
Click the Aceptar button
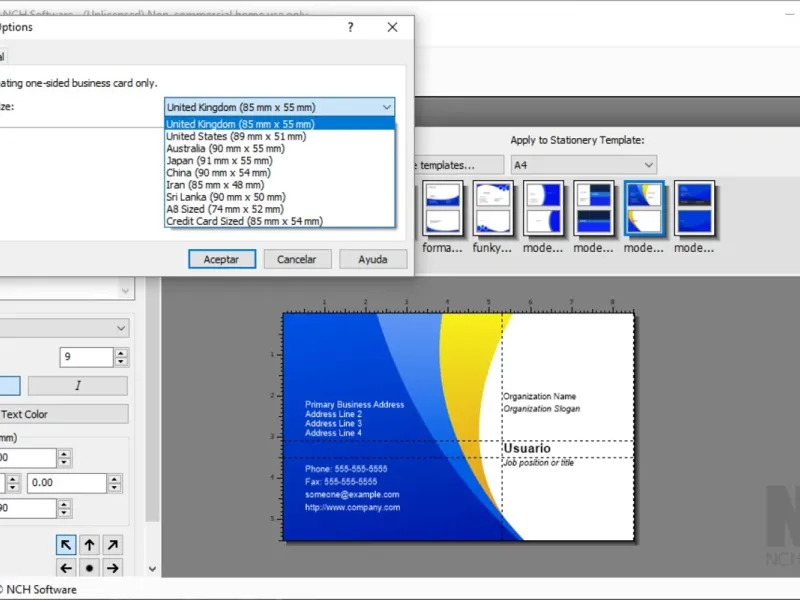click(x=221, y=259)
